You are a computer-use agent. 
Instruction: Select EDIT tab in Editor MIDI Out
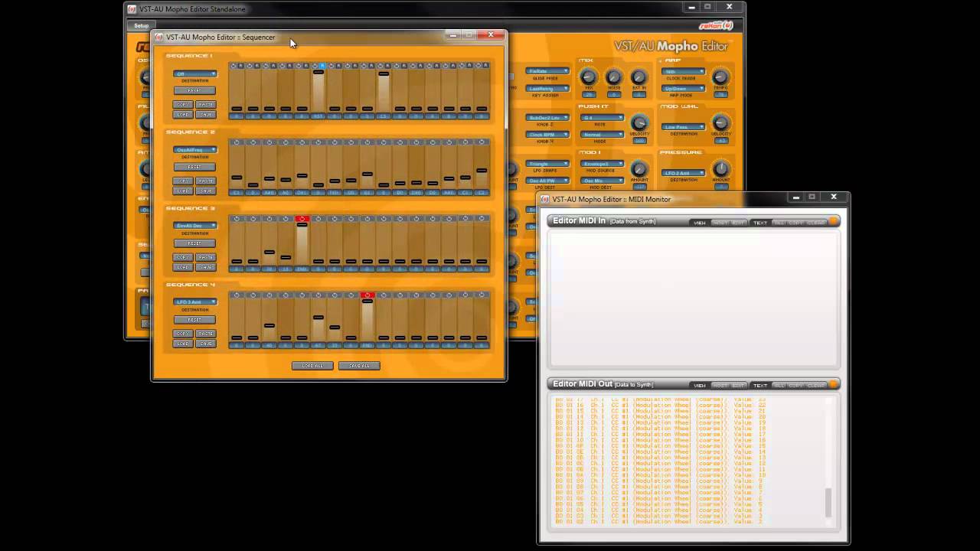pyautogui.click(x=738, y=385)
